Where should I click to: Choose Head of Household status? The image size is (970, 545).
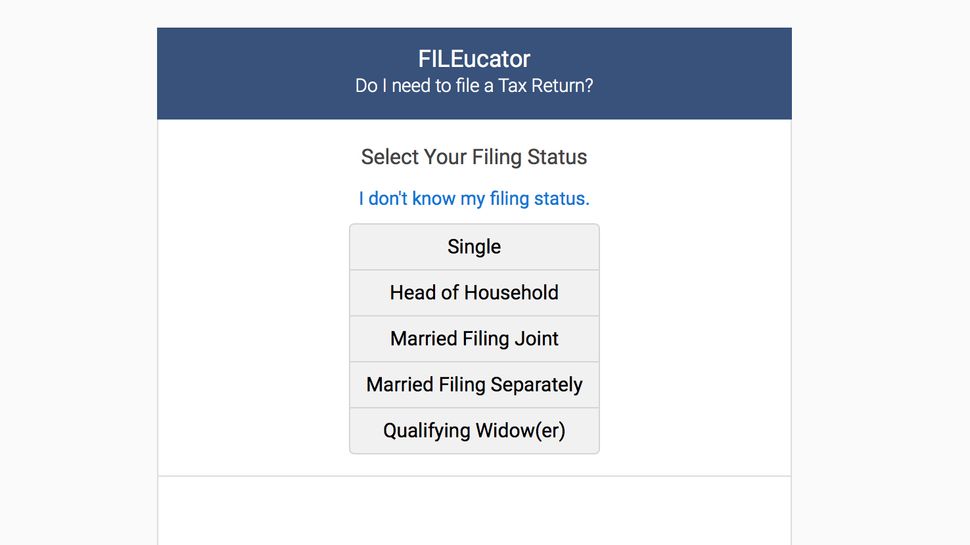point(474,293)
